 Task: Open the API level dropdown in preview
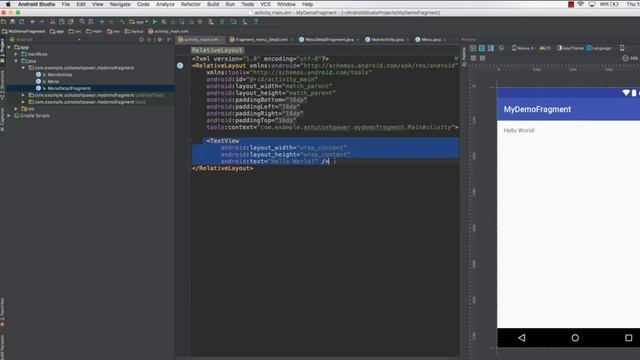(545, 48)
